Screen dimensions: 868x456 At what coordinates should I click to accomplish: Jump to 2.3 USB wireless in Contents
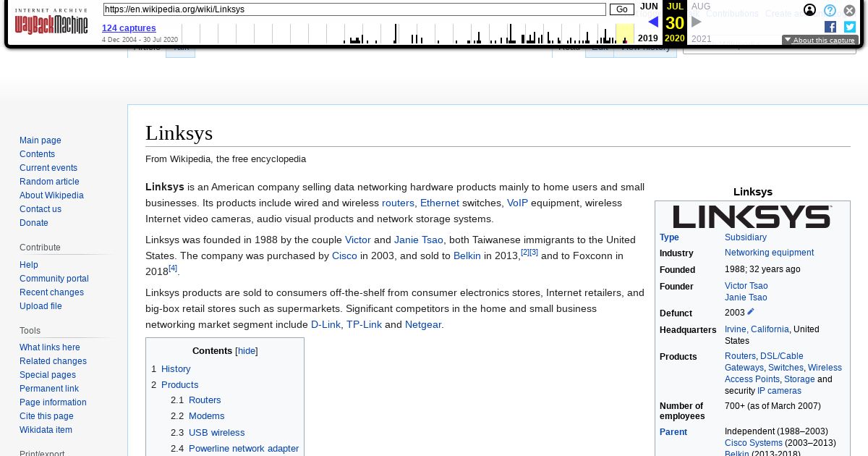[x=216, y=433]
